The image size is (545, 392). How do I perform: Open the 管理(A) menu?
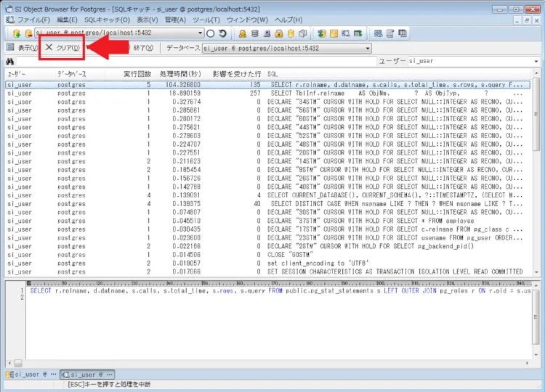coord(175,20)
